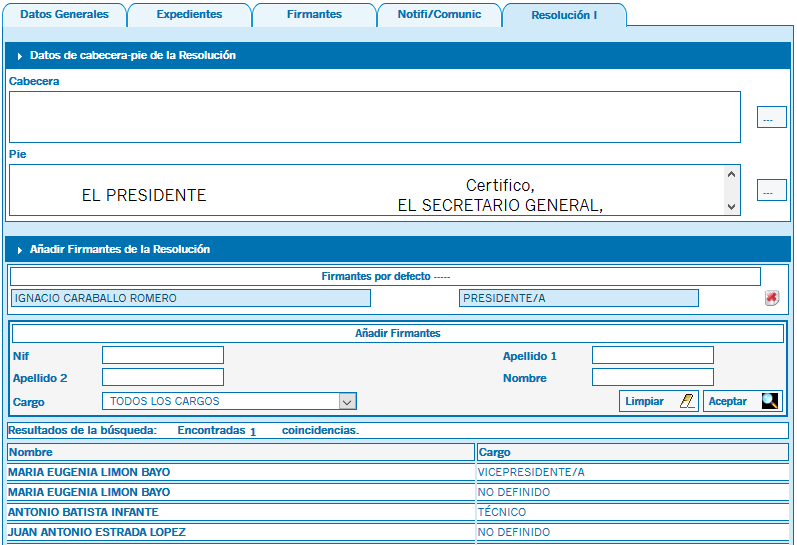Select JUAN ANTONIO ESTRADA LOPEZ from results
The image size is (797, 545).
pos(398,532)
